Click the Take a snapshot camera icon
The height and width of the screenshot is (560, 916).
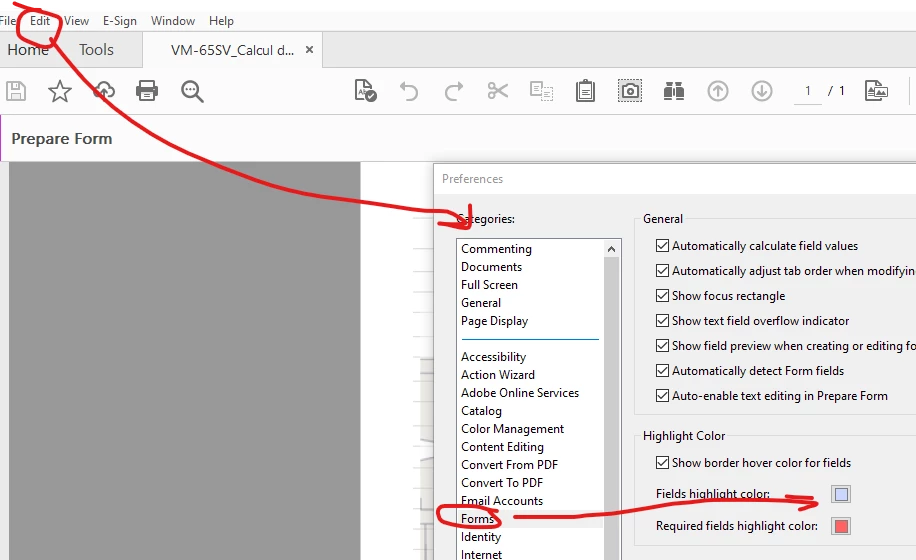(630, 91)
